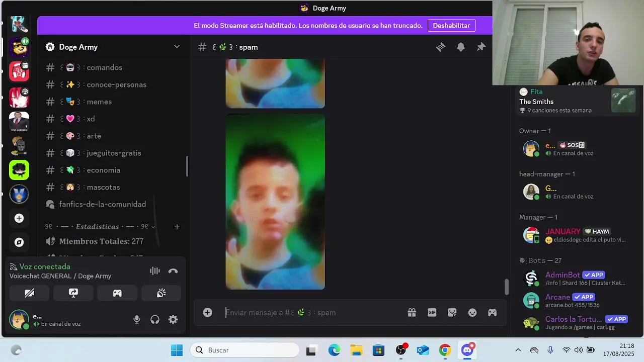Open the green server icon in server list

click(x=19, y=170)
